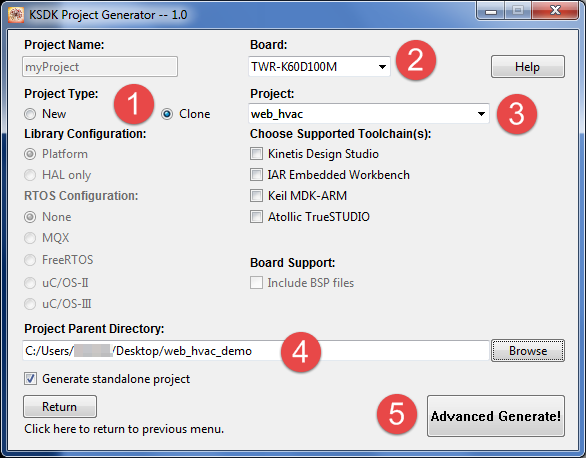586x458 pixels.
Task: Select the Clone project type radio button
Action: click(167, 114)
